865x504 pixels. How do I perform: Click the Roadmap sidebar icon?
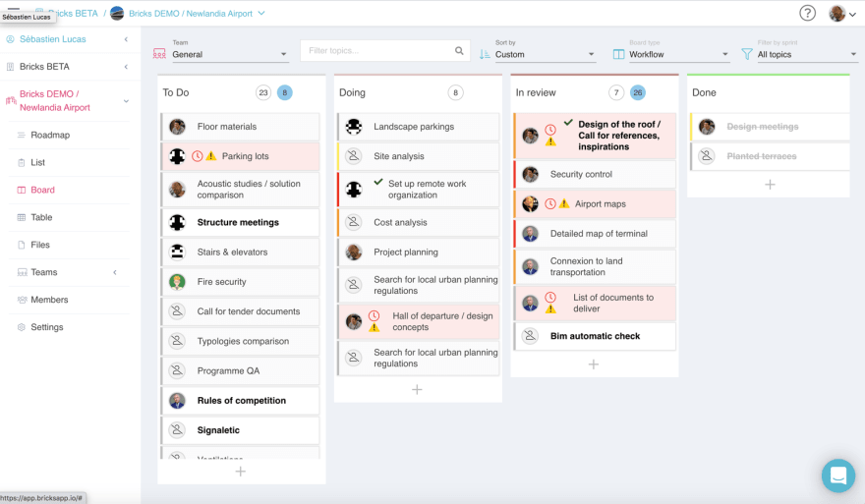click(21, 136)
